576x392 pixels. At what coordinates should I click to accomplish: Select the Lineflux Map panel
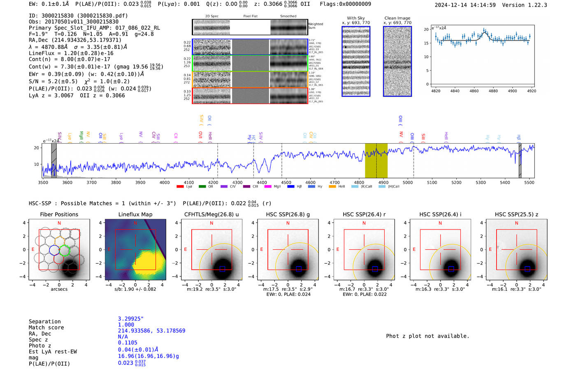(135, 250)
